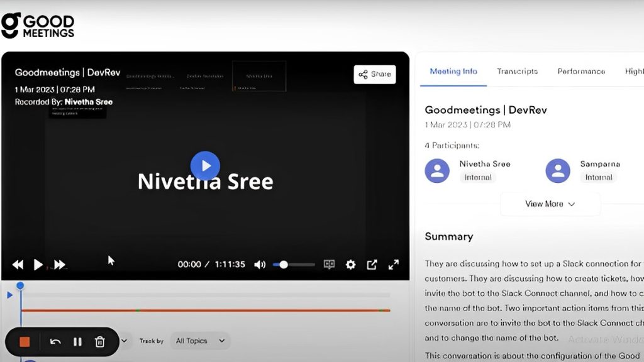The height and width of the screenshot is (362, 644).
Task: Pause the screen recording in the recorder toolbar
Action: pyautogui.click(x=77, y=342)
